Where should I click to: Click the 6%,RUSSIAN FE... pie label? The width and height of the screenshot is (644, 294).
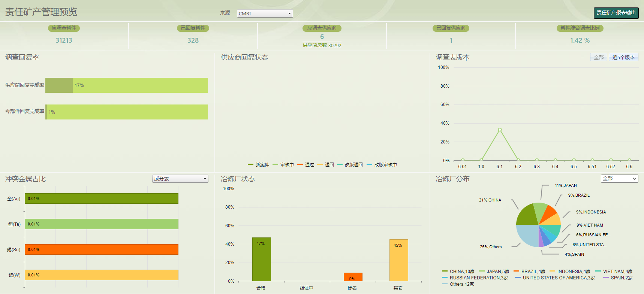click(593, 235)
